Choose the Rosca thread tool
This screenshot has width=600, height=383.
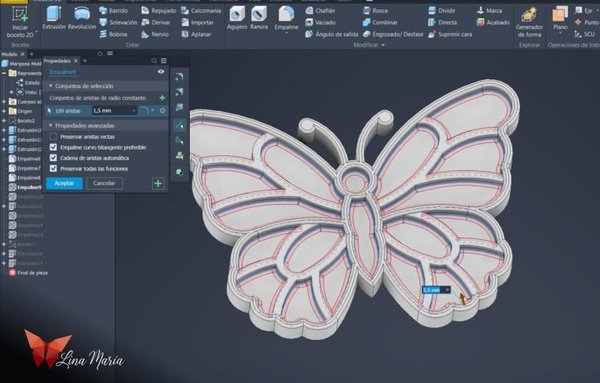[x=375, y=11]
